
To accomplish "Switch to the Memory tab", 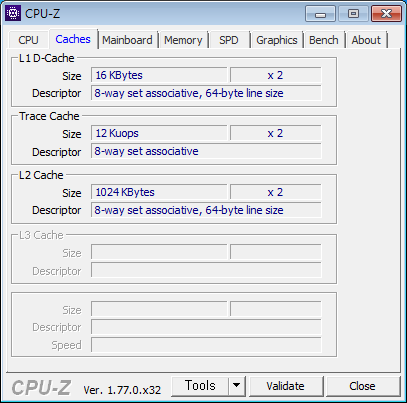I will [x=183, y=40].
